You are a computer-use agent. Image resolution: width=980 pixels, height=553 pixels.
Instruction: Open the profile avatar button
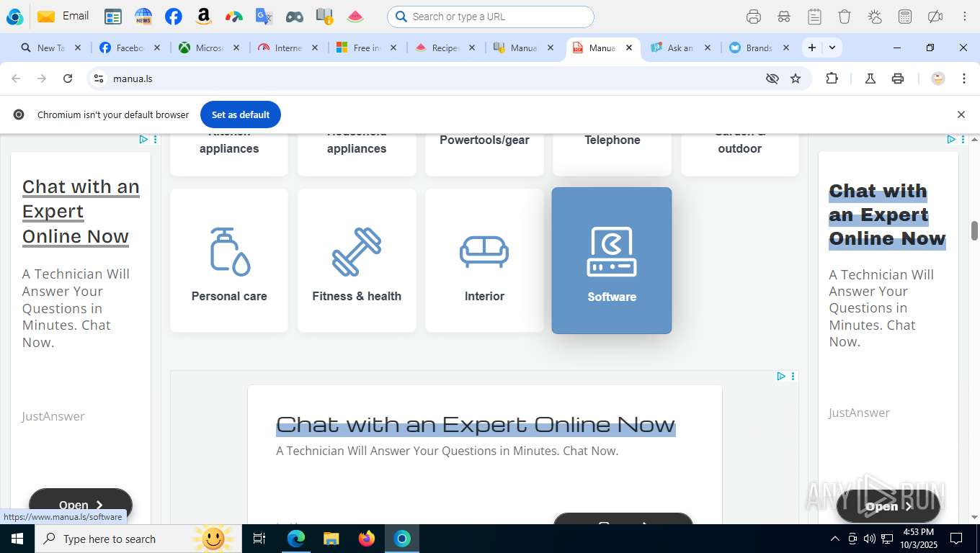coord(938,78)
